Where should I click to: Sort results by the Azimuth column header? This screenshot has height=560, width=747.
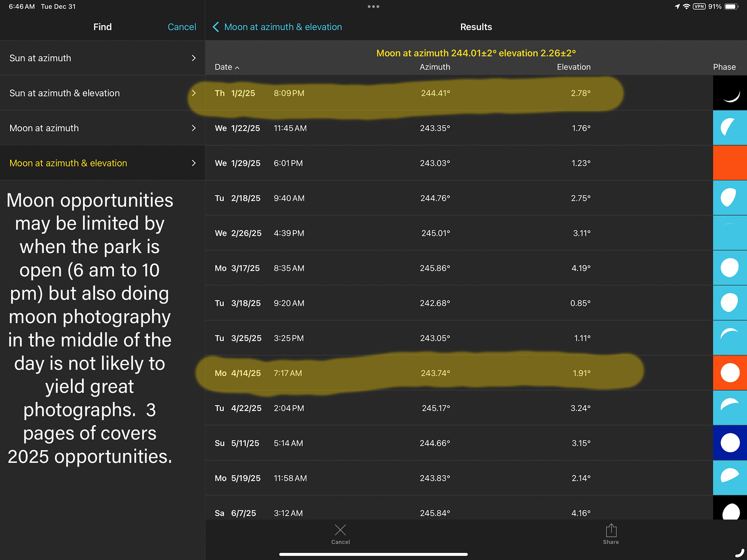point(435,67)
